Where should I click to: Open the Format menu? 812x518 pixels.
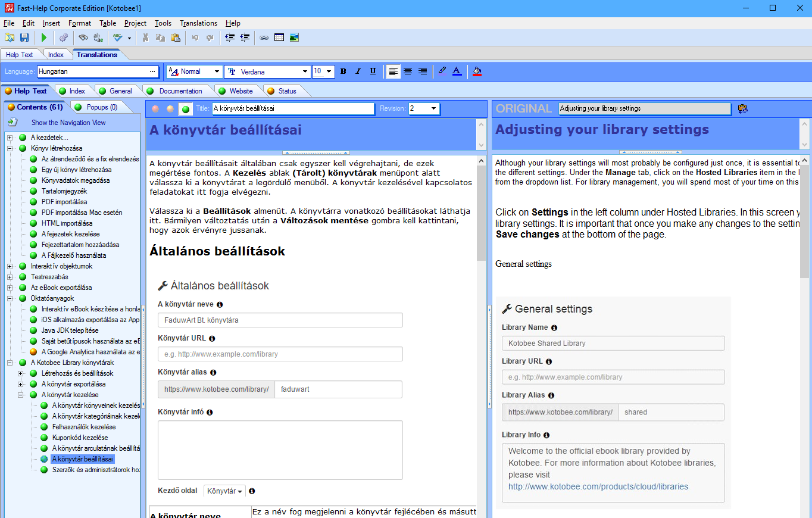pyautogui.click(x=80, y=23)
